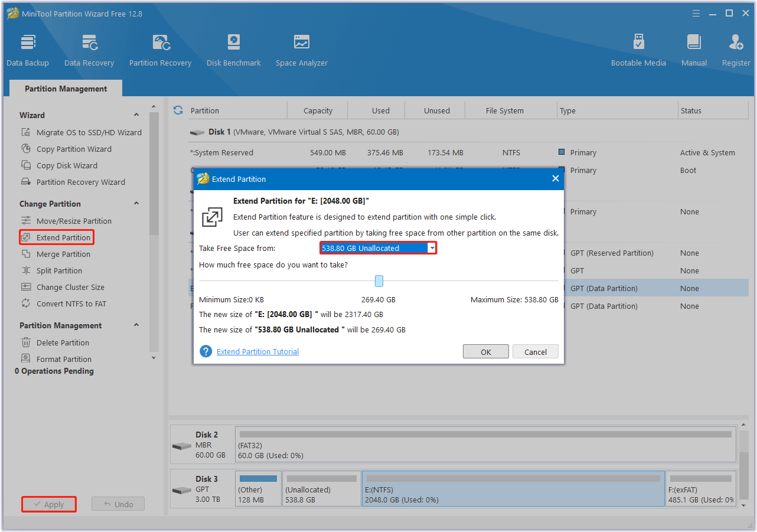This screenshot has width=757, height=532.
Task: Sort by the Capacity column header
Action: point(318,110)
